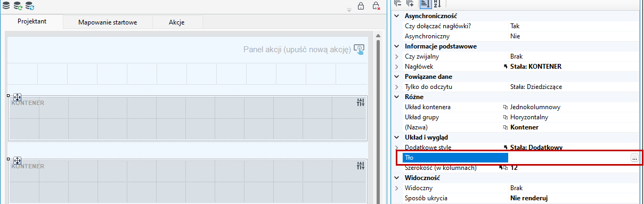Image resolution: width=644 pixels, height=204 pixels.
Task: Sort properties alphabetically A-Z
Action: click(x=437, y=4)
